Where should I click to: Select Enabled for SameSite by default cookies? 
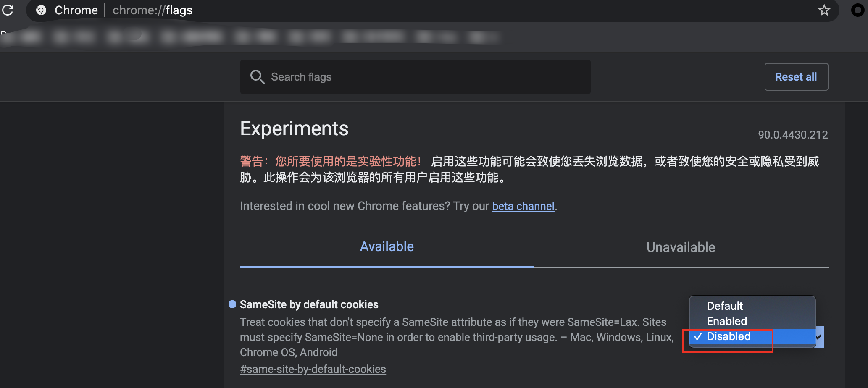pos(726,321)
